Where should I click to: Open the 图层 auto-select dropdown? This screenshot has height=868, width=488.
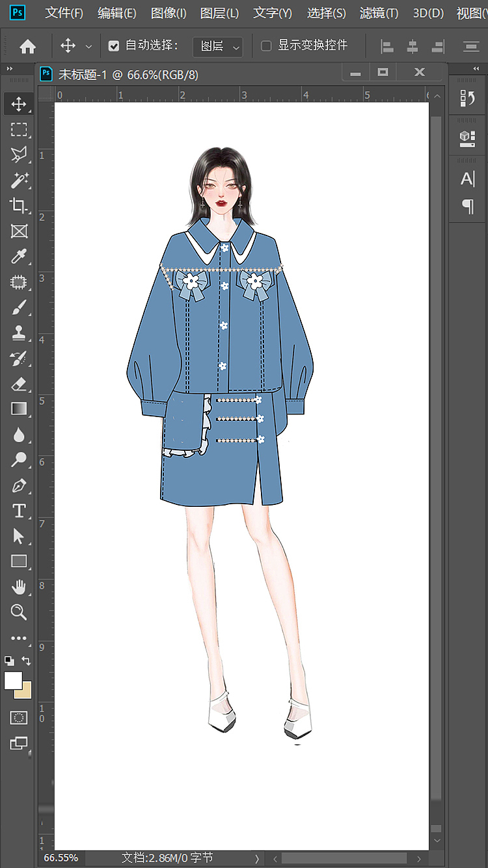pyautogui.click(x=218, y=46)
